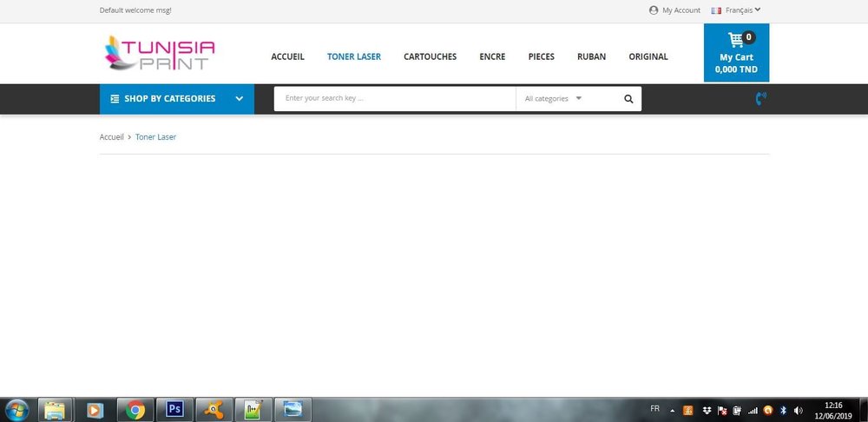Screen dimensions: 868x422
Task: Click the French flag icon
Action: [716, 10]
